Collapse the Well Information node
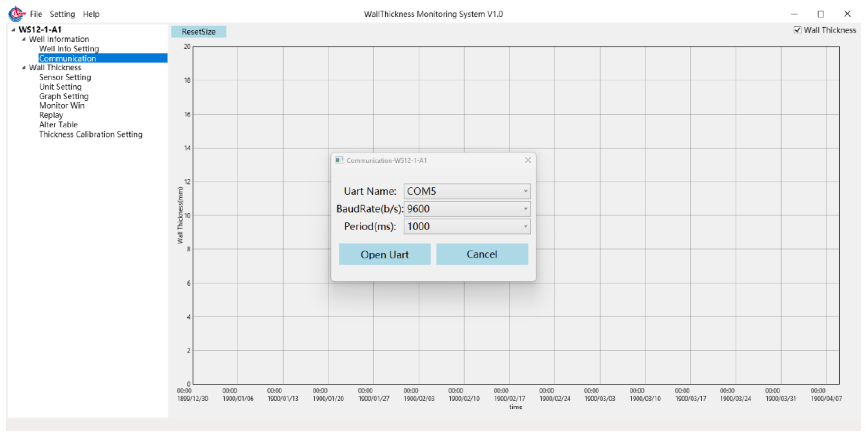 point(24,39)
